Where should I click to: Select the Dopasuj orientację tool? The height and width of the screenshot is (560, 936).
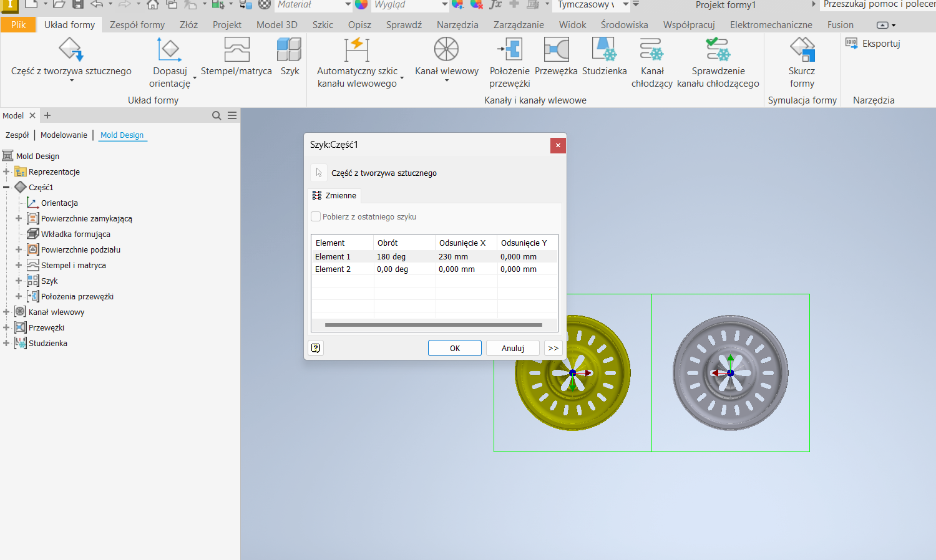pyautogui.click(x=170, y=62)
